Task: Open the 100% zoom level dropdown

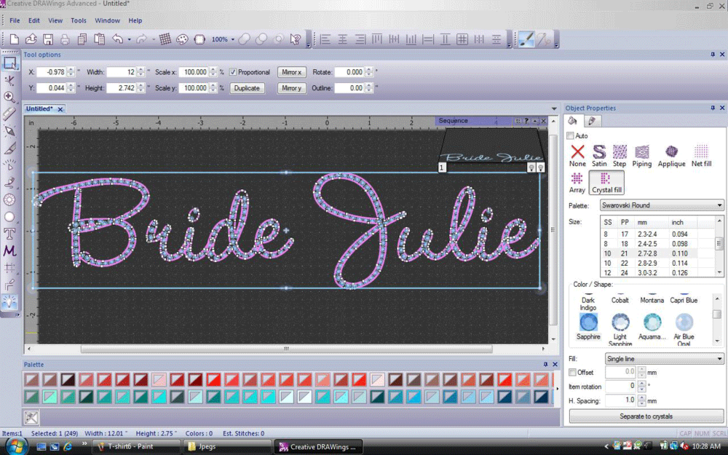Action: (x=233, y=40)
